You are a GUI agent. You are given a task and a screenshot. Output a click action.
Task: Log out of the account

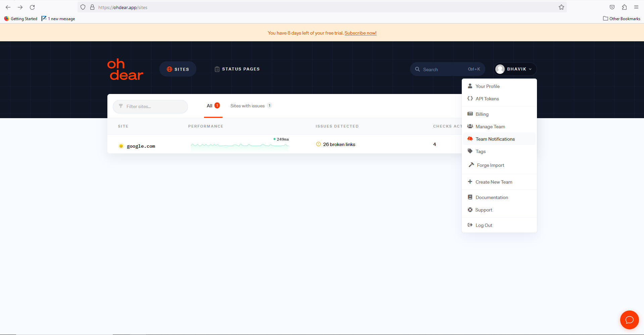(499, 225)
